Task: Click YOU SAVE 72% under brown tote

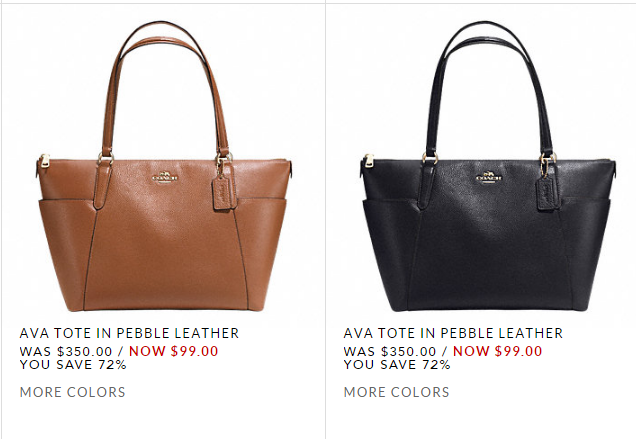Action: pyautogui.click(x=73, y=364)
